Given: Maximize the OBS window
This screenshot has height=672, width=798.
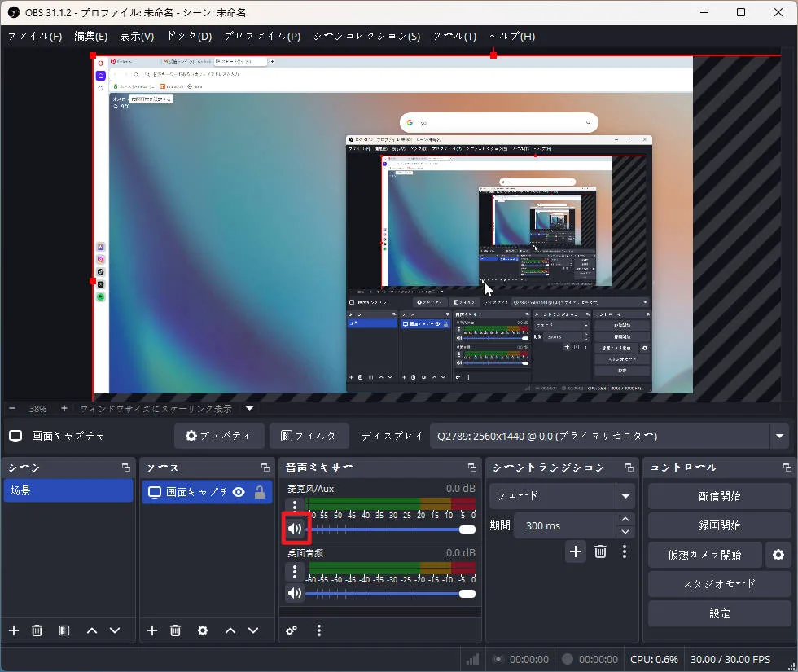Looking at the screenshot, I should 741,12.
